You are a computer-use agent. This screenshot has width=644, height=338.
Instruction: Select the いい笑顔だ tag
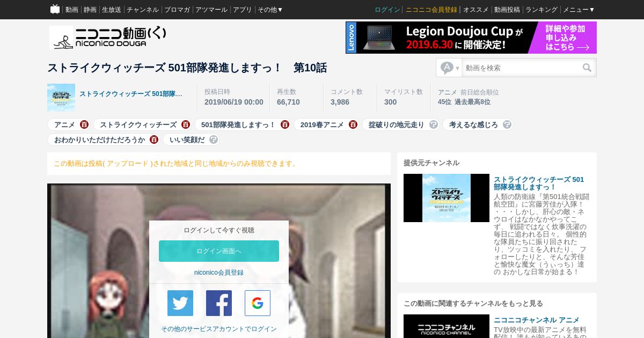187,139
